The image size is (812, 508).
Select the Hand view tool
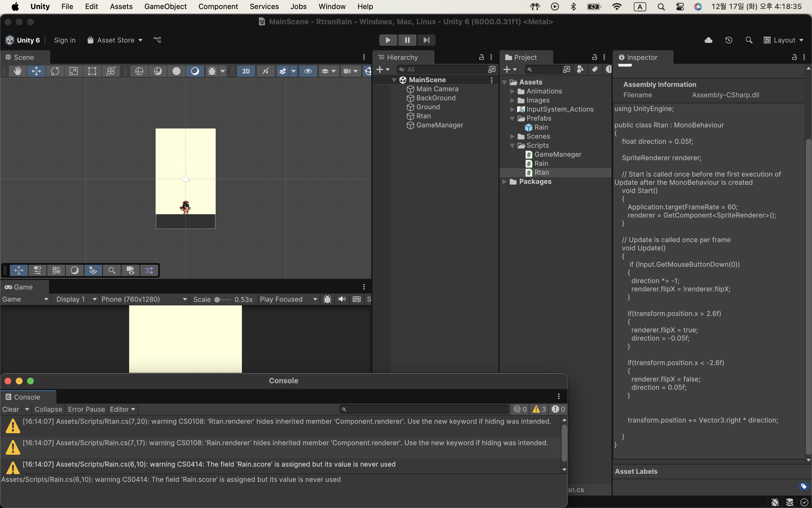[17, 71]
